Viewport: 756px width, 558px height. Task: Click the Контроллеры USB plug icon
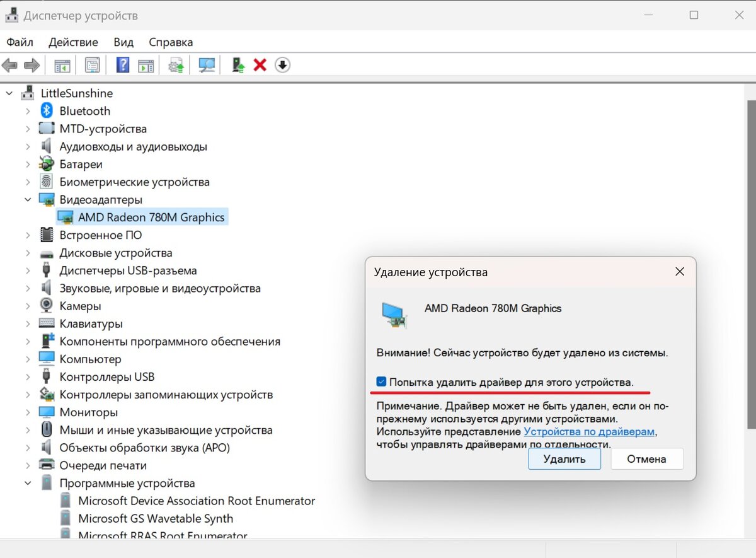[x=47, y=376]
